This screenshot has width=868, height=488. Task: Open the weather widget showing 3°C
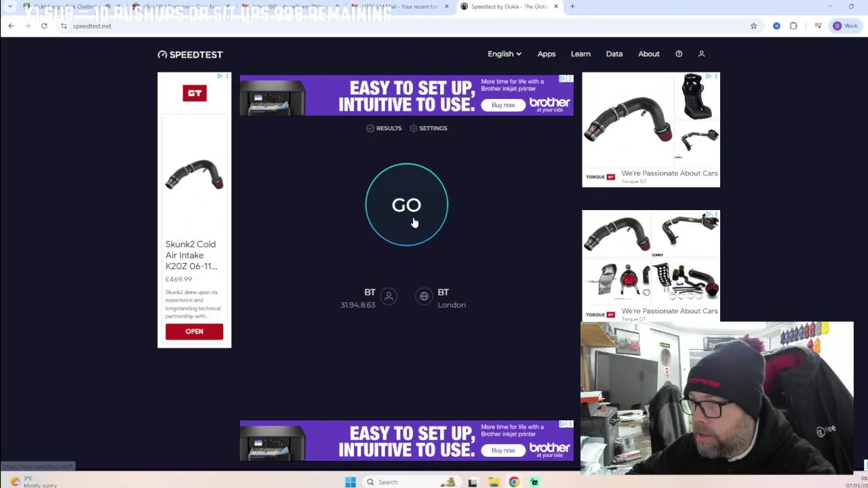point(33,482)
